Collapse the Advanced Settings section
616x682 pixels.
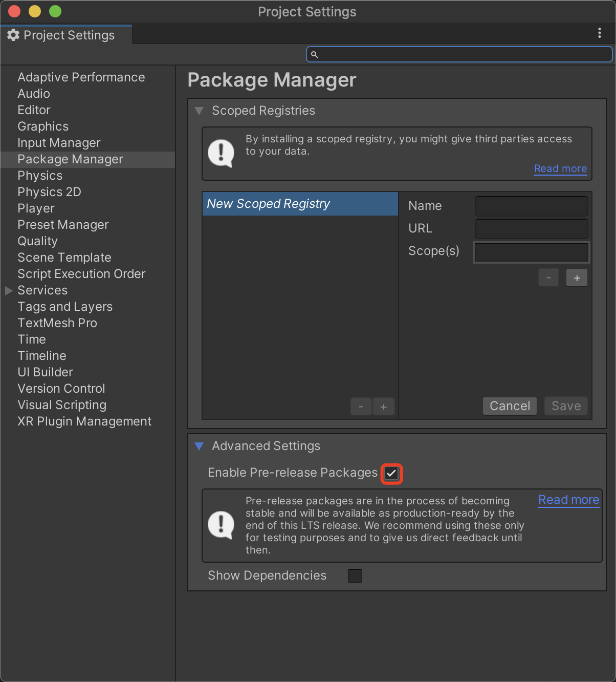(x=200, y=446)
